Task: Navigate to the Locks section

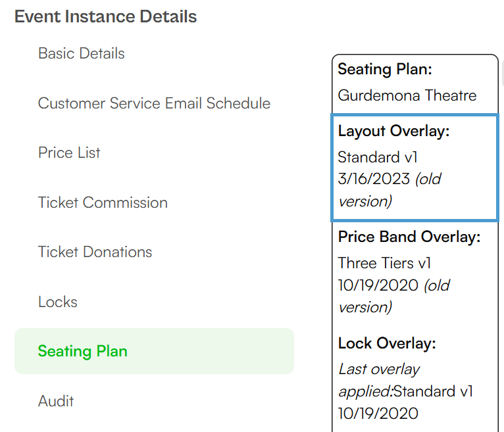Action: pos(58,302)
